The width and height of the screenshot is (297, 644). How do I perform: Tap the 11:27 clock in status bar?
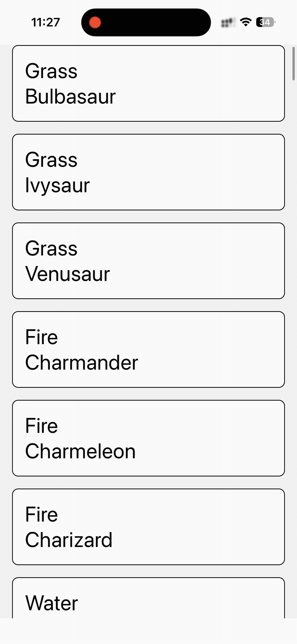[46, 22]
